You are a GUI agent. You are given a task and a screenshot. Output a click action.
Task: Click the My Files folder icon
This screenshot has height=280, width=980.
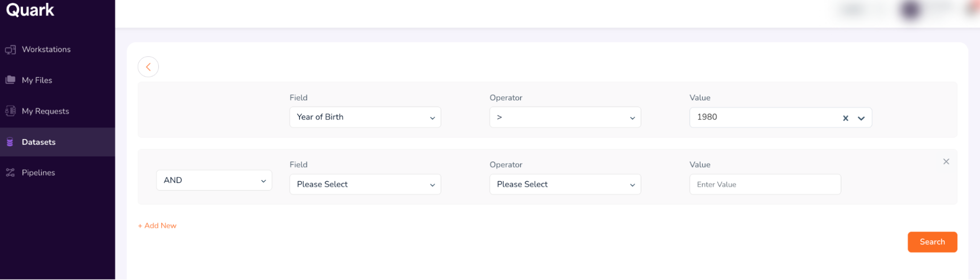(x=10, y=80)
